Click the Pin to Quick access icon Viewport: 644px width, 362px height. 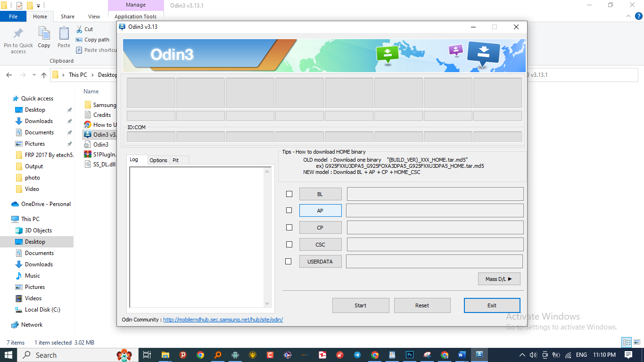point(18,33)
